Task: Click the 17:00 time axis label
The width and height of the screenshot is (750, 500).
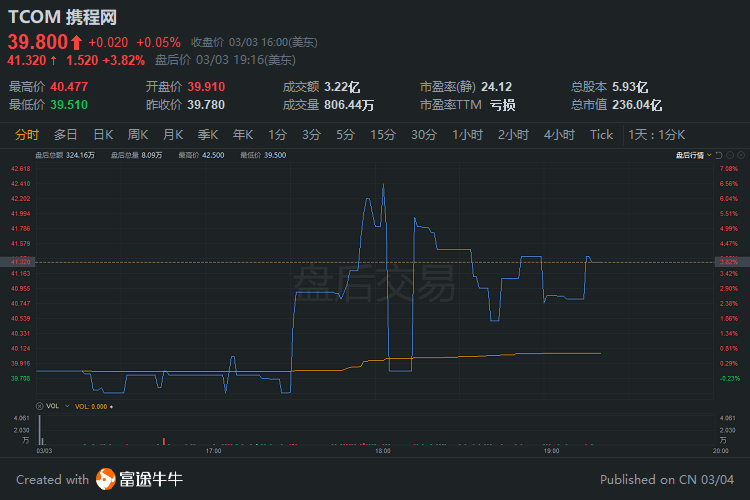Action: (x=213, y=451)
